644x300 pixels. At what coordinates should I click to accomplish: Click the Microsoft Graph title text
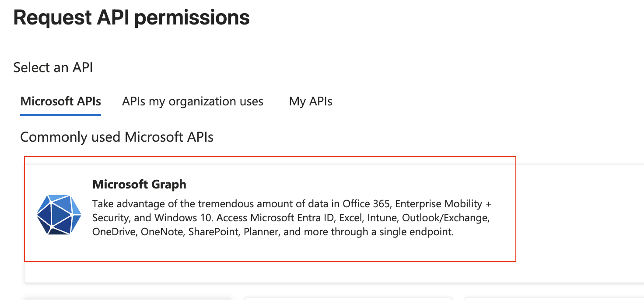click(139, 185)
